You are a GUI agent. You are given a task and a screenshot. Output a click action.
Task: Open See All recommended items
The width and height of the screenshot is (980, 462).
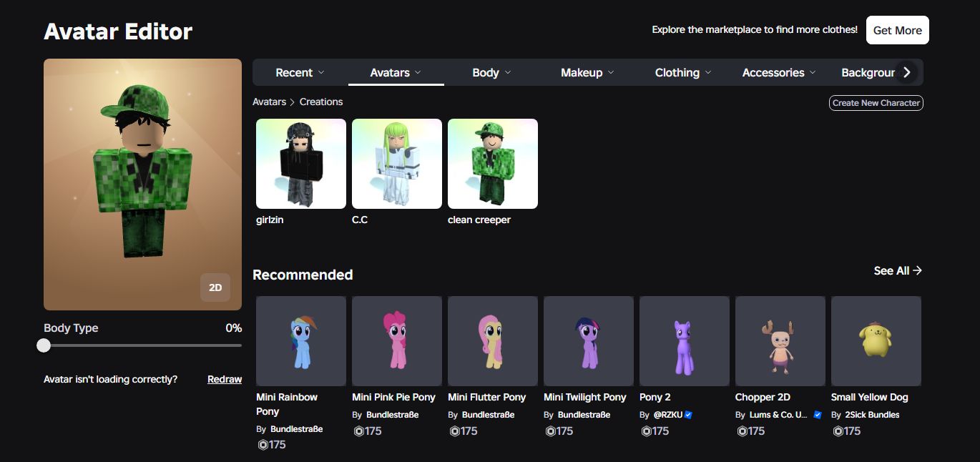point(898,270)
